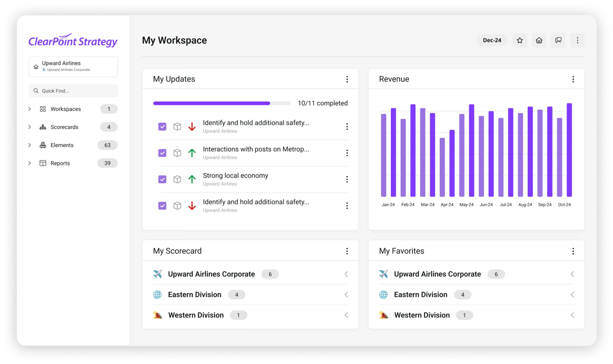Expand Western Division chevron in My Favorites

click(x=573, y=315)
